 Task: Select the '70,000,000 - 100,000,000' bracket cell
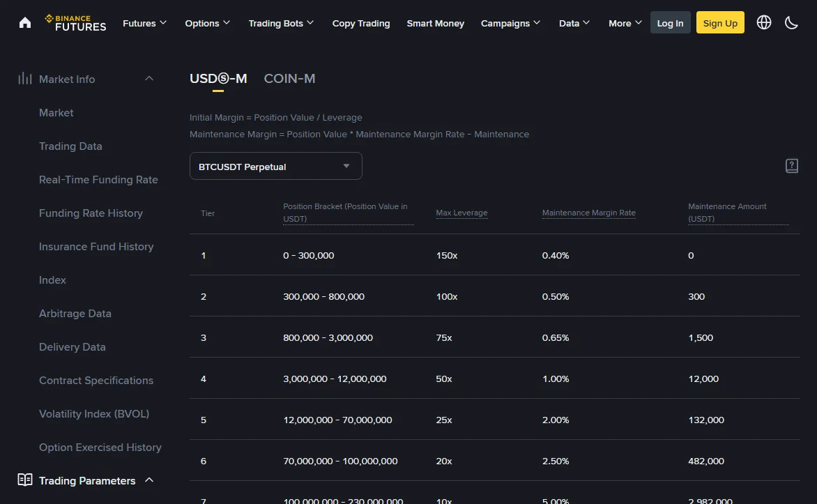[x=340, y=461]
